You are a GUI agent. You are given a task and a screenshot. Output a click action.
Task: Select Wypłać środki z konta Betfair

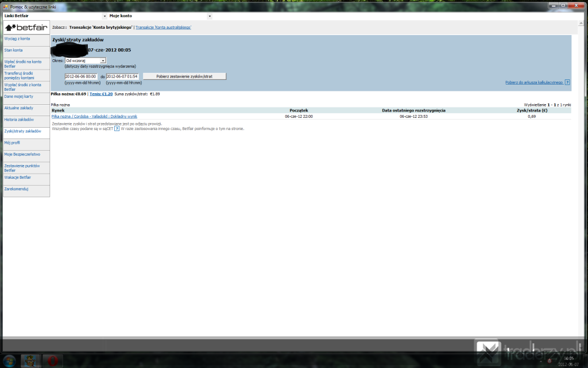(x=23, y=87)
